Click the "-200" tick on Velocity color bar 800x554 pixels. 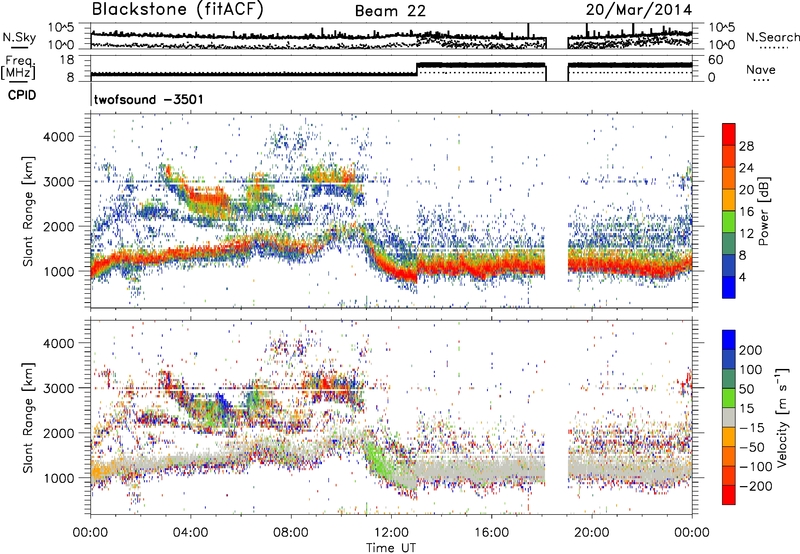click(x=756, y=486)
